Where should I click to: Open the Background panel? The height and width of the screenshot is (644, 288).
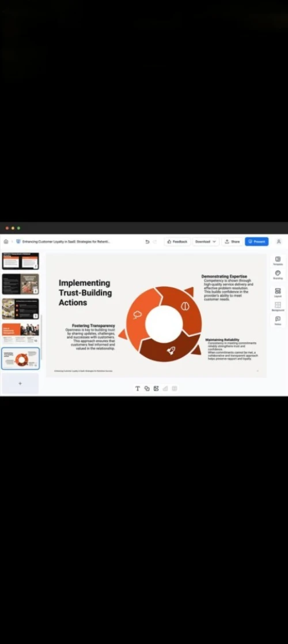coord(278,306)
